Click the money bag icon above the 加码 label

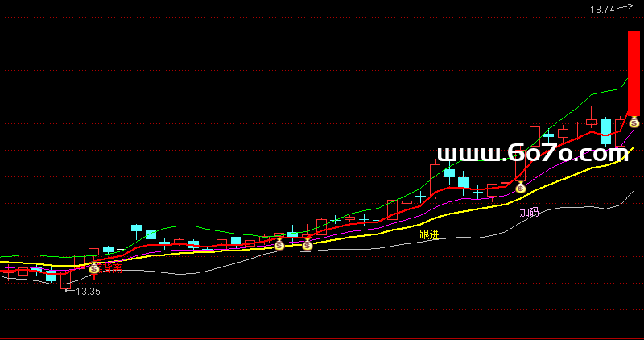[x=520, y=188]
